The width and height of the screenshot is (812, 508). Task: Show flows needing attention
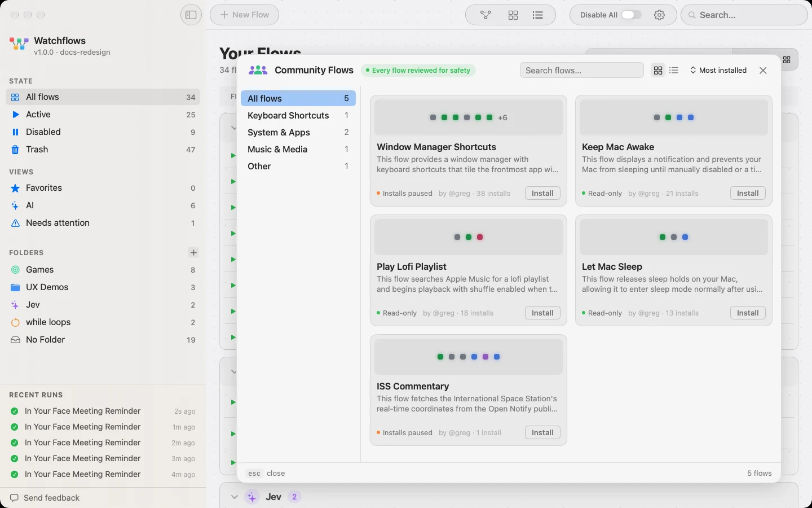click(x=103, y=223)
